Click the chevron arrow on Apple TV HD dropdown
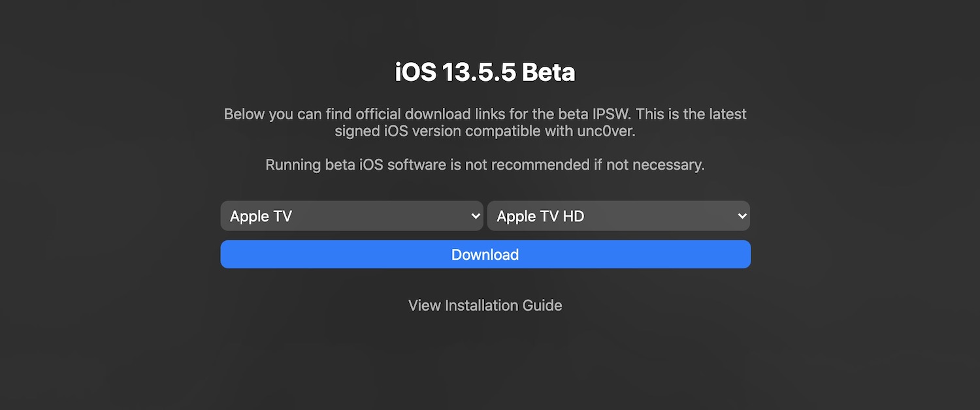This screenshot has height=410, width=980. [x=741, y=216]
